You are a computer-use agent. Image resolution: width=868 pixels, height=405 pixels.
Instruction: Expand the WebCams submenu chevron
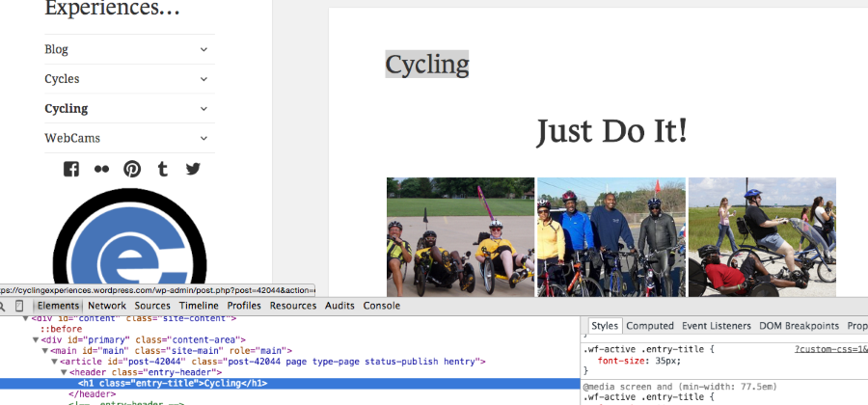(204, 139)
